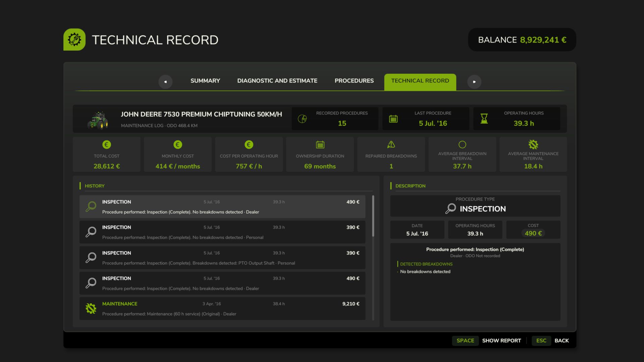
Task: Click the average maintenance interval gear icon
Action: (533, 144)
